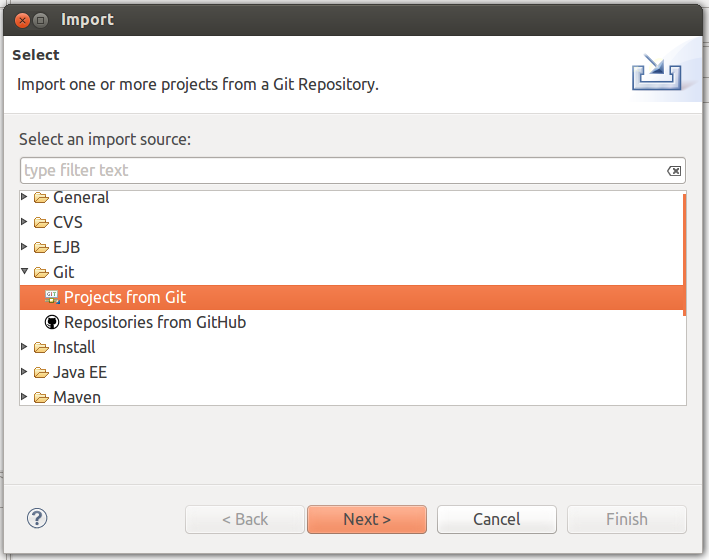Click the Maven folder icon
709x560 pixels.
41,398
